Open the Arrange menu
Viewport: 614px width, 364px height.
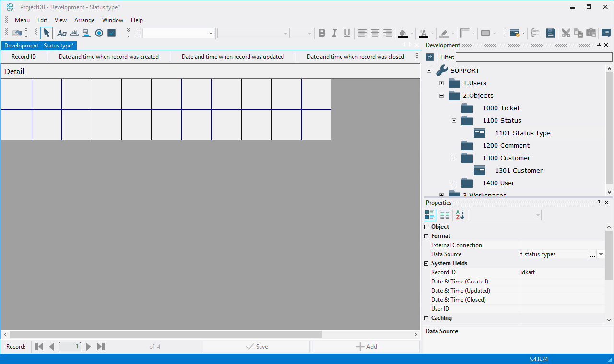point(84,20)
